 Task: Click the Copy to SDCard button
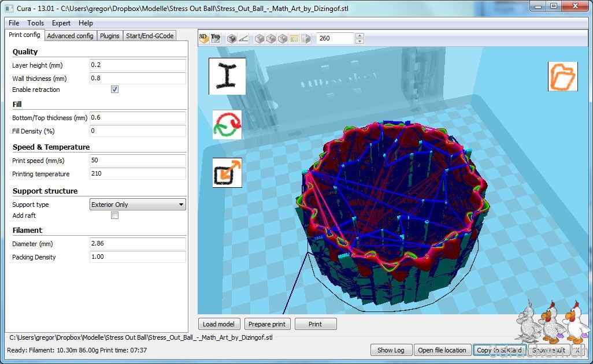[499, 350]
